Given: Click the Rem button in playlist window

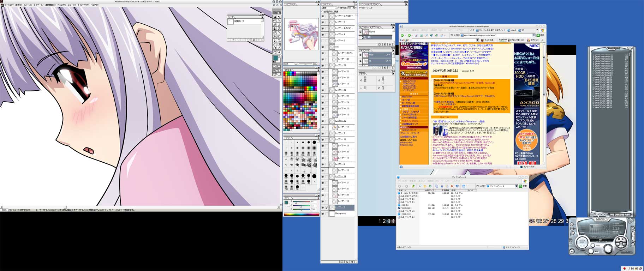Looking at the screenshot, I should (x=617, y=215).
